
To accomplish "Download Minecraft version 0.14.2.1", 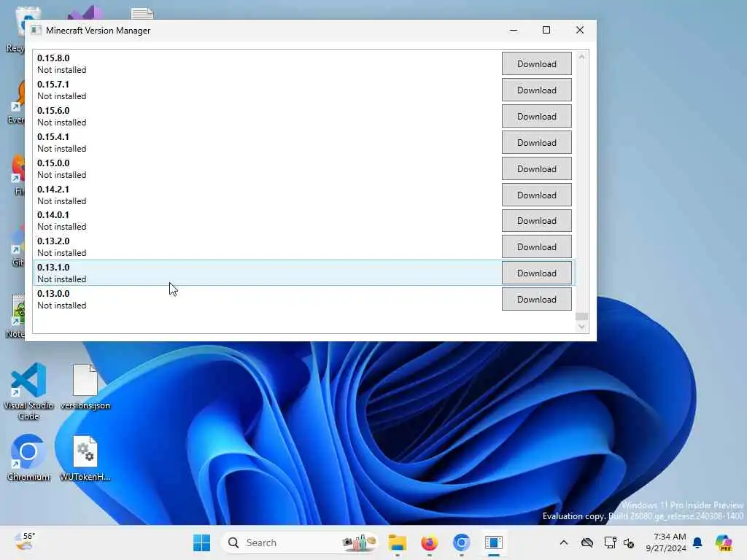I will (536, 195).
